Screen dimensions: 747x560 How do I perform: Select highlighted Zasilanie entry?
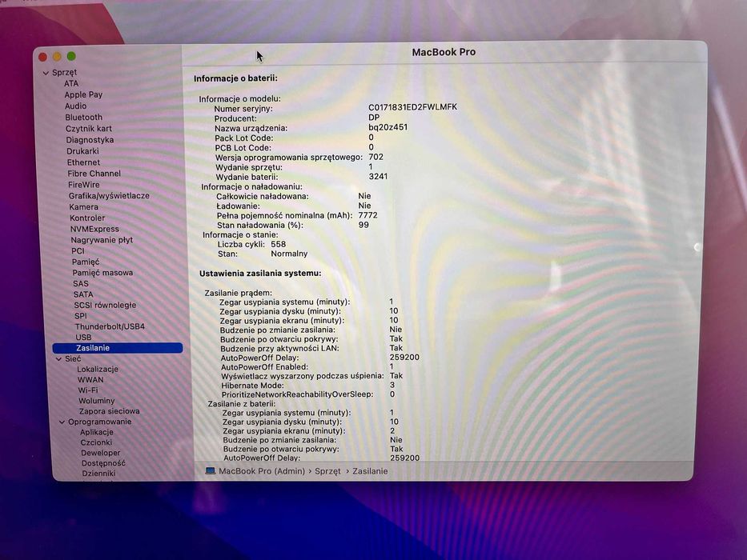[x=117, y=348]
